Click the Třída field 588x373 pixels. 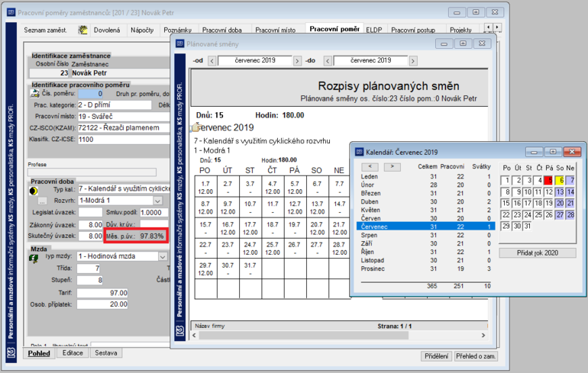point(89,268)
